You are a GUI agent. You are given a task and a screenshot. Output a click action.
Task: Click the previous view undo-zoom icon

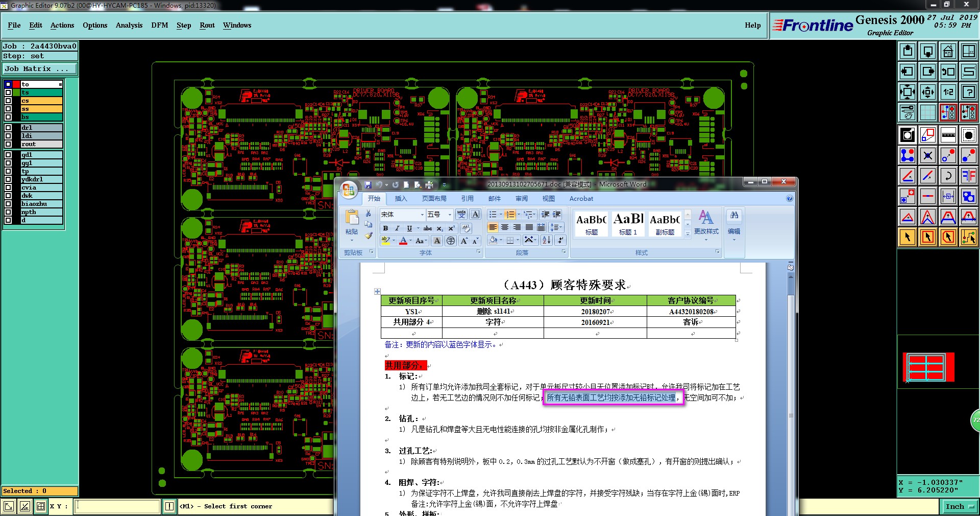(x=948, y=72)
